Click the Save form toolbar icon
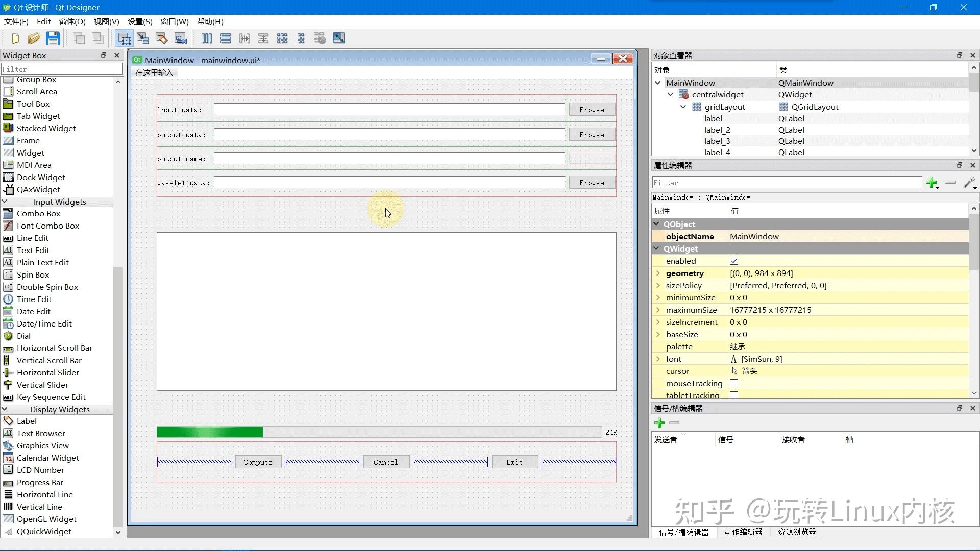Viewport: 980px width, 551px height. [x=53, y=38]
